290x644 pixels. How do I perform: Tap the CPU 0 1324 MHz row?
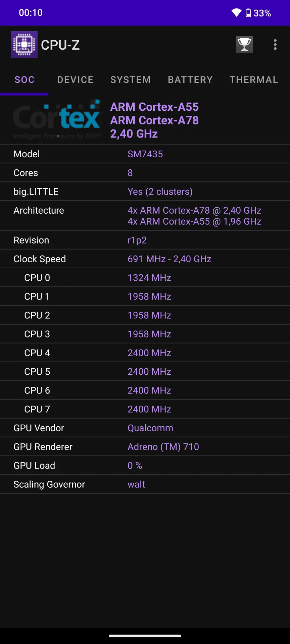coord(145,278)
